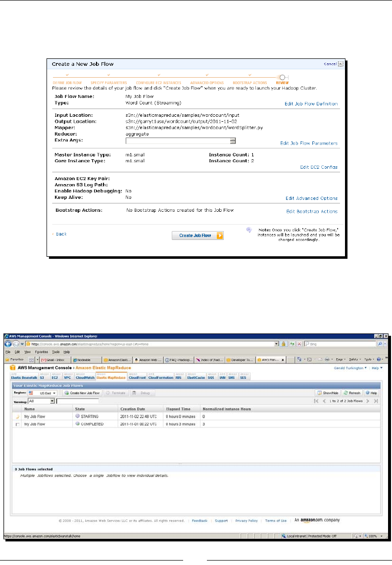The image size is (392, 565).
Task: Click the Favorites star button
Action: tap(15, 360)
